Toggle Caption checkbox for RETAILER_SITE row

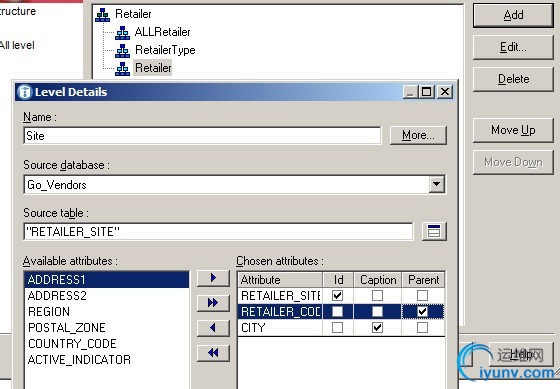tap(378, 295)
